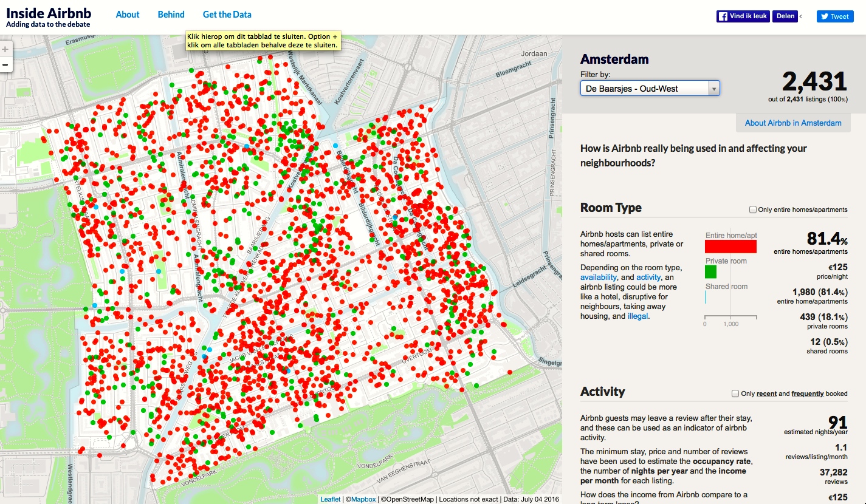Share via the Twitter Tweet button
The width and height of the screenshot is (866, 504).
pos(835,16)
